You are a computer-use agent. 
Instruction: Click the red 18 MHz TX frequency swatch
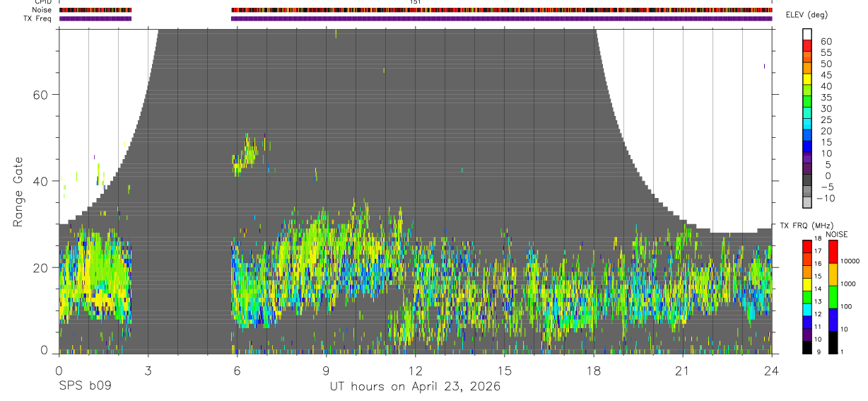click(807, 246)
